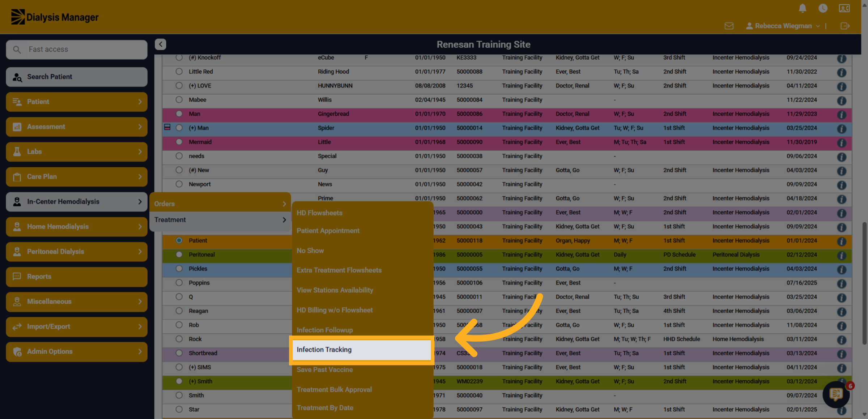Select Little Red patient radio button
The height and width of the screenshot is (419, 868).
click(179, 72)
